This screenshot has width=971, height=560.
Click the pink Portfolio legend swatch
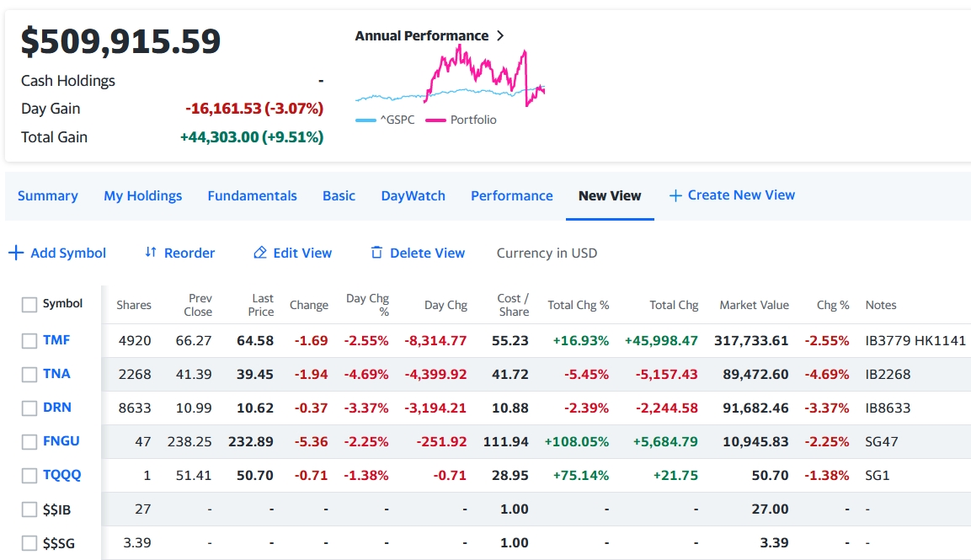point(435,120)
